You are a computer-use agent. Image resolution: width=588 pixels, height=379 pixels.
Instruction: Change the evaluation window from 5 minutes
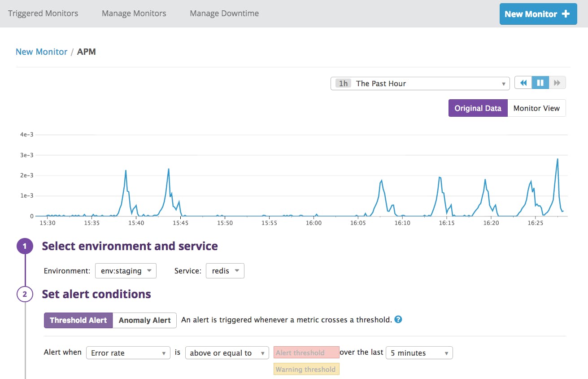point(418,353)
